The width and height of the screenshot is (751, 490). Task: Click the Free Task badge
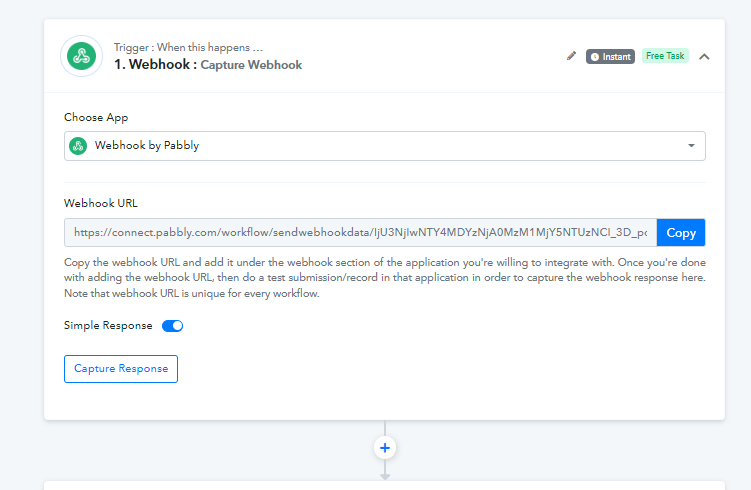click(x=665, y=56)
